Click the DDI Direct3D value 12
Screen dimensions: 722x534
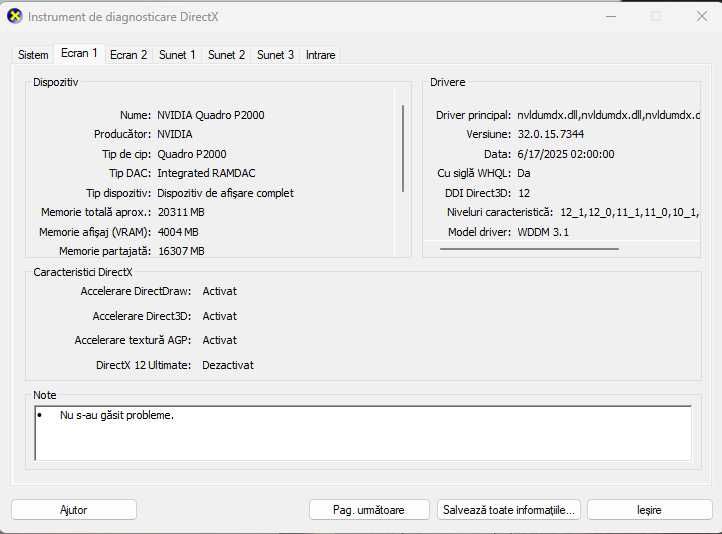524,193
